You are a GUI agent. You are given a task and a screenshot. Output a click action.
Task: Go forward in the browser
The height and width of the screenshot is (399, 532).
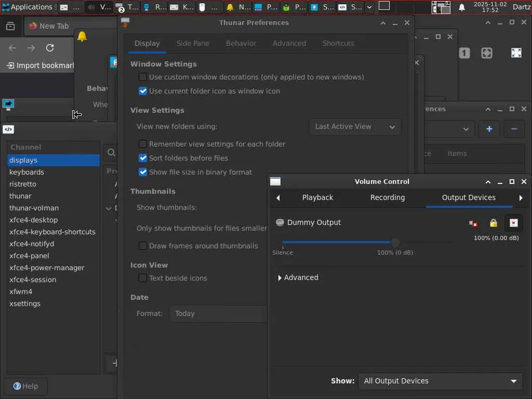click(x=31, y=48)
